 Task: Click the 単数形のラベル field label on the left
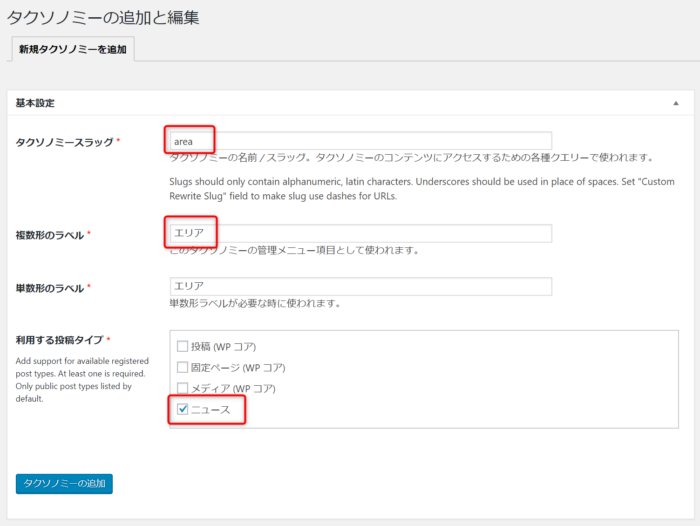coord(50,288)
